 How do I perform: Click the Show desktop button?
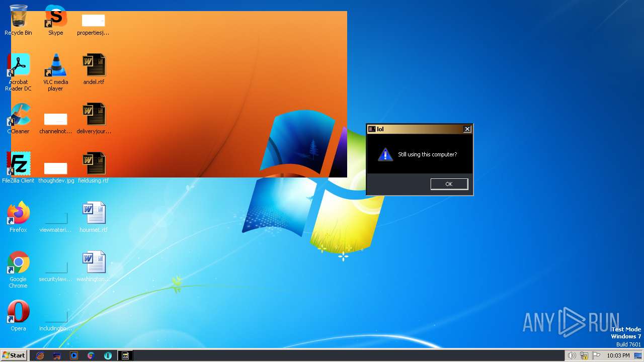pos(638,355)
